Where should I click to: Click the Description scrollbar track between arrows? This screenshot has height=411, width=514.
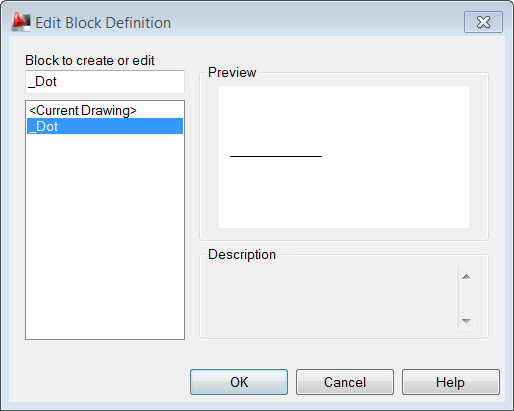coord(466,299)
